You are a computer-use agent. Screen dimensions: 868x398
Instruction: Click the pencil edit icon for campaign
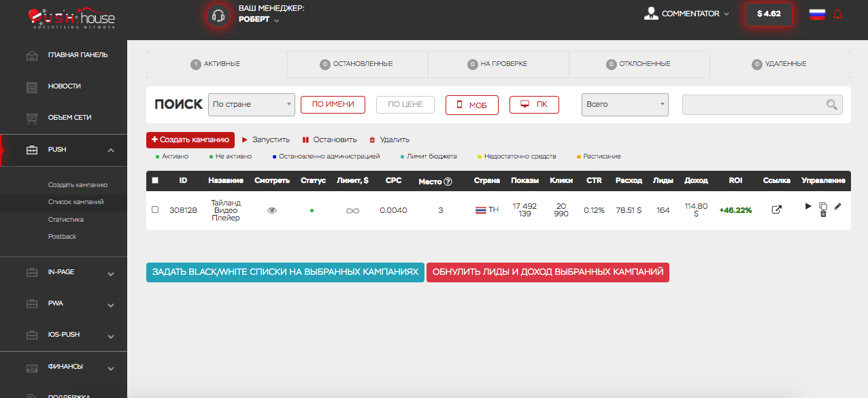(837, 206)
